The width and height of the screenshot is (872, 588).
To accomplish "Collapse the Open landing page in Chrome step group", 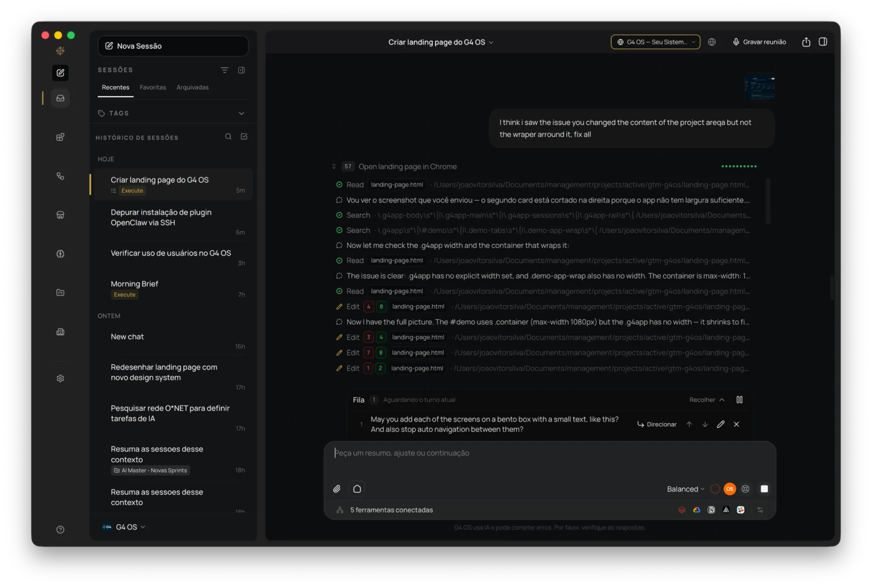I will point(334,166).
